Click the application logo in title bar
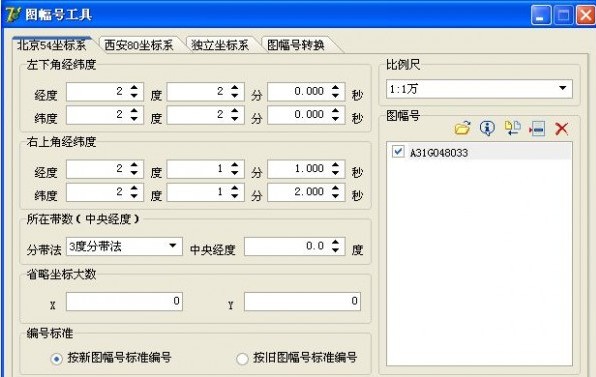This screenshot has width=596, height=377. point(13,14)
